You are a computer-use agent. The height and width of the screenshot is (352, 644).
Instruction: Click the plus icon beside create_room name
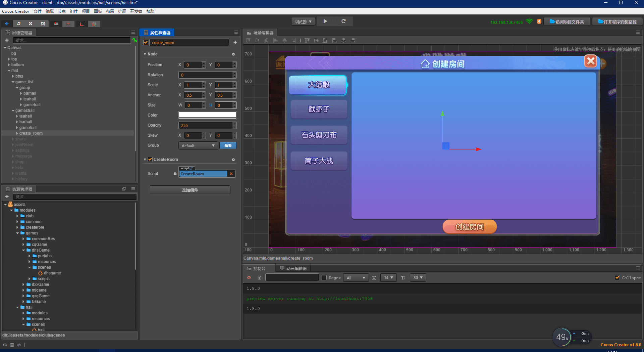coord(235,42)
